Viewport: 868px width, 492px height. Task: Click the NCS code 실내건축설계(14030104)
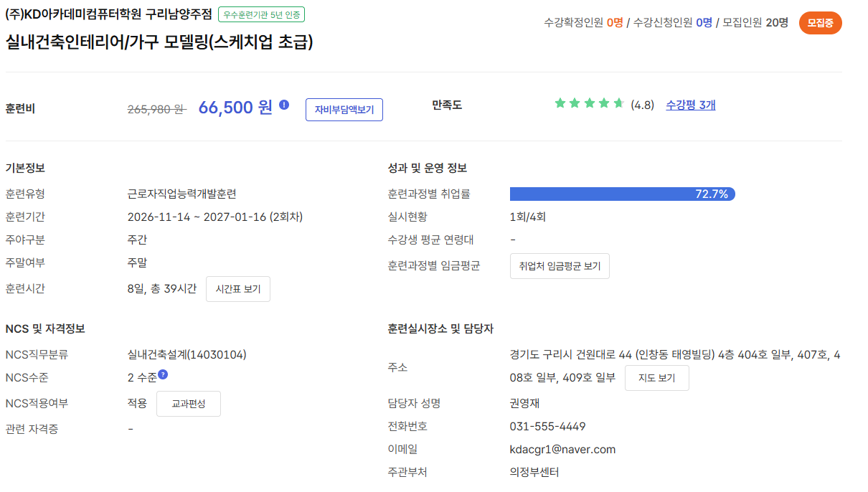click(187, 354)
